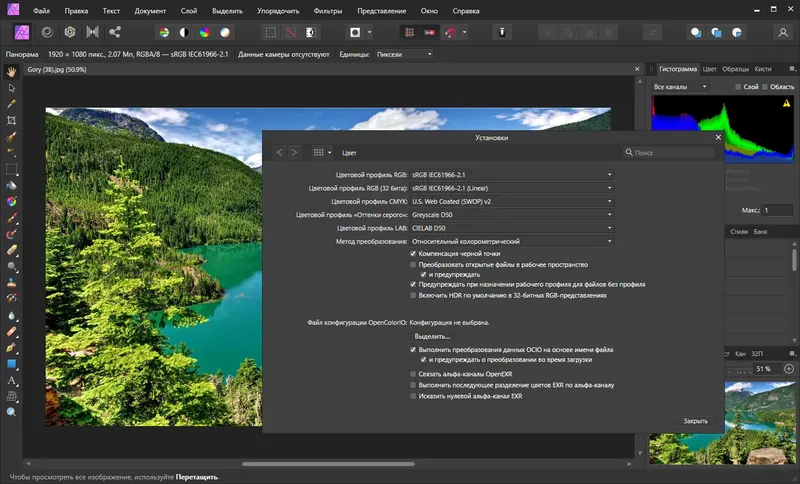800x484 pixels.
Task: Select the Paint Brush tool
Action: (x=11, y=218)
